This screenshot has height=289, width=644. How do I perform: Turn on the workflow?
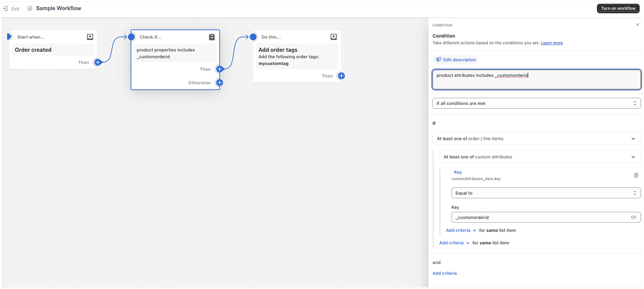point(618,8)
